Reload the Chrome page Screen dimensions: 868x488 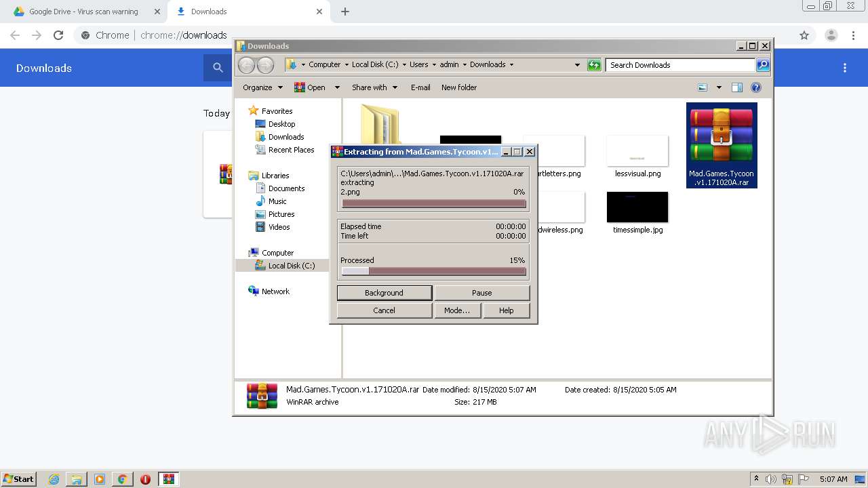[x=58, y=35]
